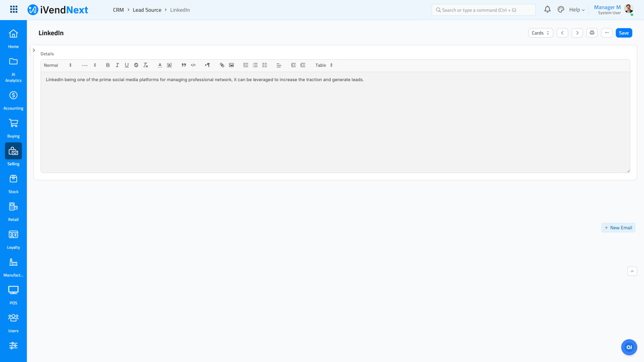This screenshot has width=644, height=362.
Task: Open the font size dropdown showing dashes
Action: coord(89,65)
